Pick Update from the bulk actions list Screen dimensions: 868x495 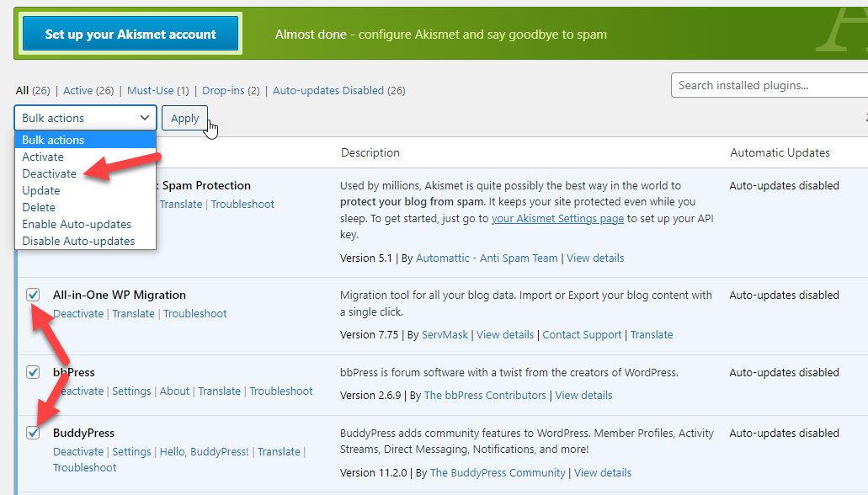pos(40,190)
